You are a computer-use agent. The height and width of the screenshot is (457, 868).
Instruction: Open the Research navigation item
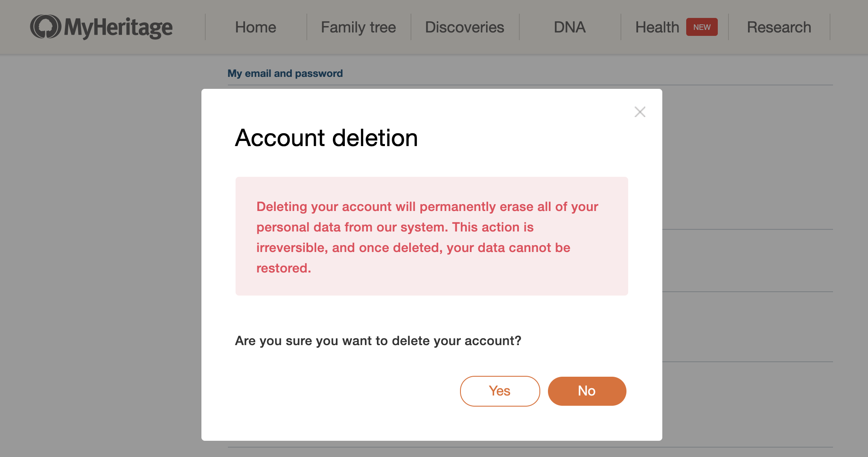click(x=779, y=27)
